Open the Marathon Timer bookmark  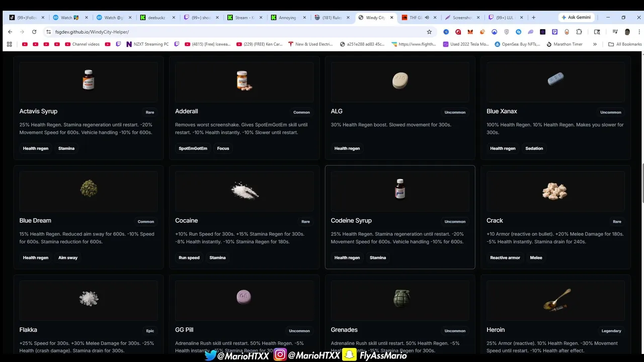564,44
